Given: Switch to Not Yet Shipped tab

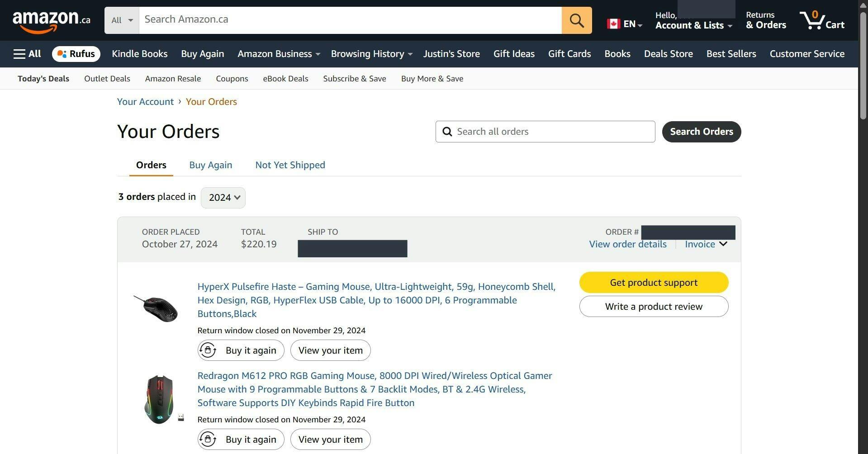Looking at the screenshot, I should tap(290, 165).
